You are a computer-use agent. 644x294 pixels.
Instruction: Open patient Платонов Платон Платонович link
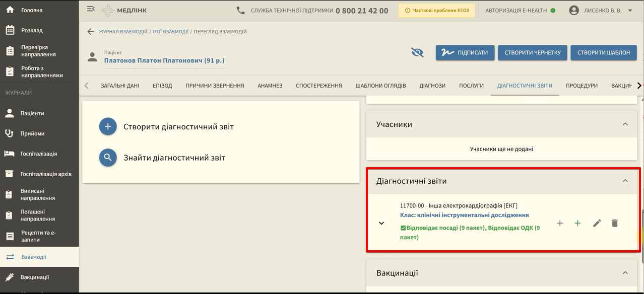[164, 60]
